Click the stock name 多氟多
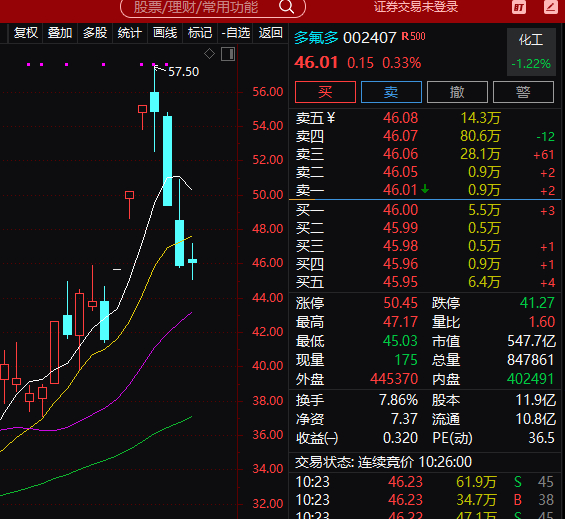The image size is (565, 519). point(316,37)
